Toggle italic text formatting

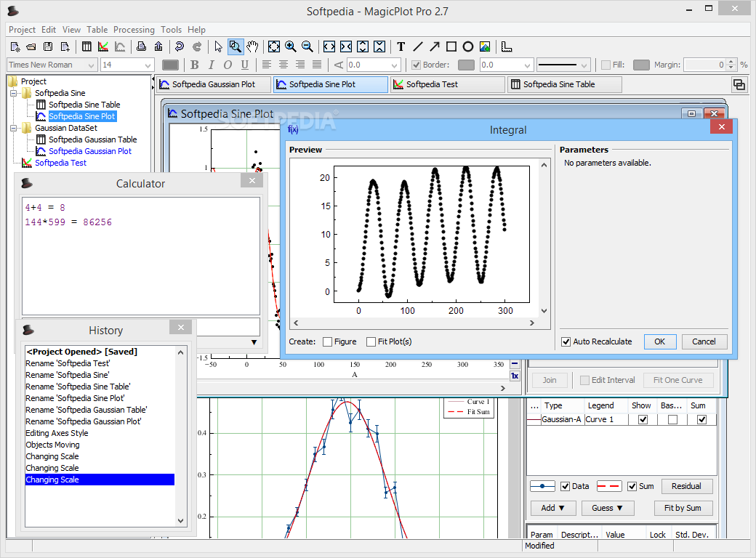tap(212, 65)
